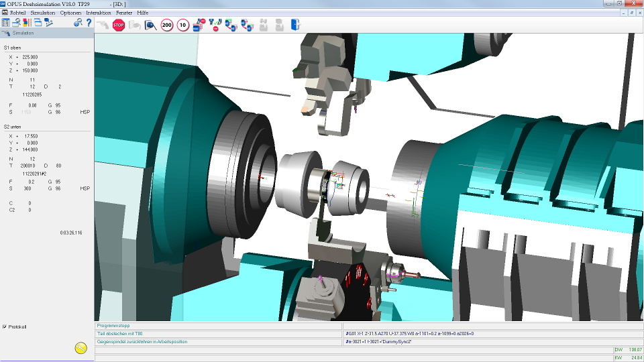644x362 pixels.
Task: Select the 200 speed limit icon
Action: [167, 25]
